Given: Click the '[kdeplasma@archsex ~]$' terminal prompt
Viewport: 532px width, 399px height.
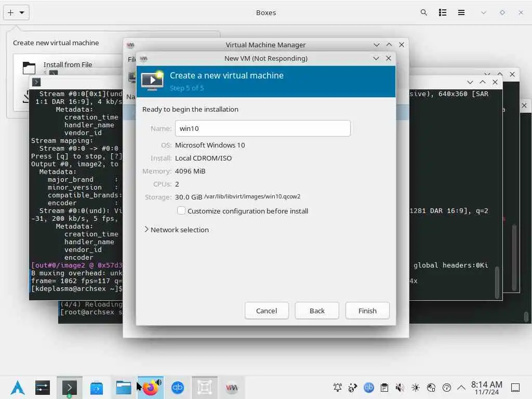Looking at the screenshot, I should click(77, 289).
